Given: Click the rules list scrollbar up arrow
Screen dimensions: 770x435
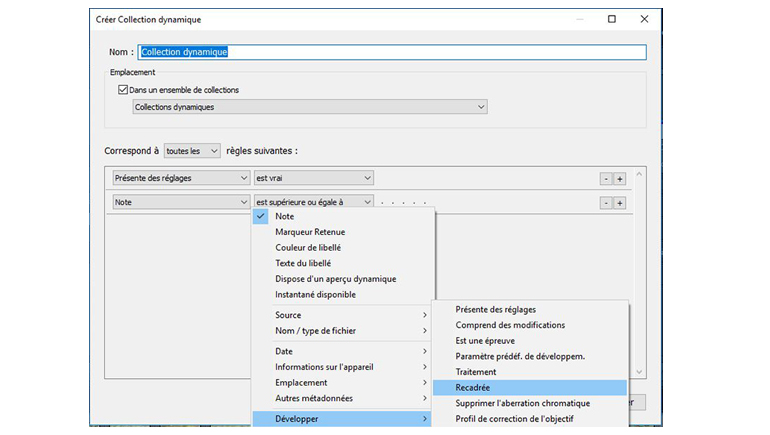Looking at the screenshot, I should point(640,174).
